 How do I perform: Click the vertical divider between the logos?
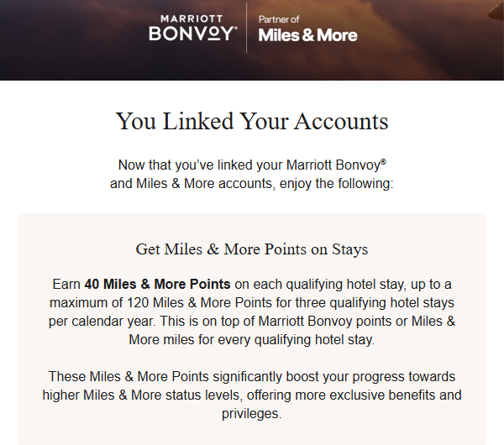pyautogui.click(x=246, y=29)
